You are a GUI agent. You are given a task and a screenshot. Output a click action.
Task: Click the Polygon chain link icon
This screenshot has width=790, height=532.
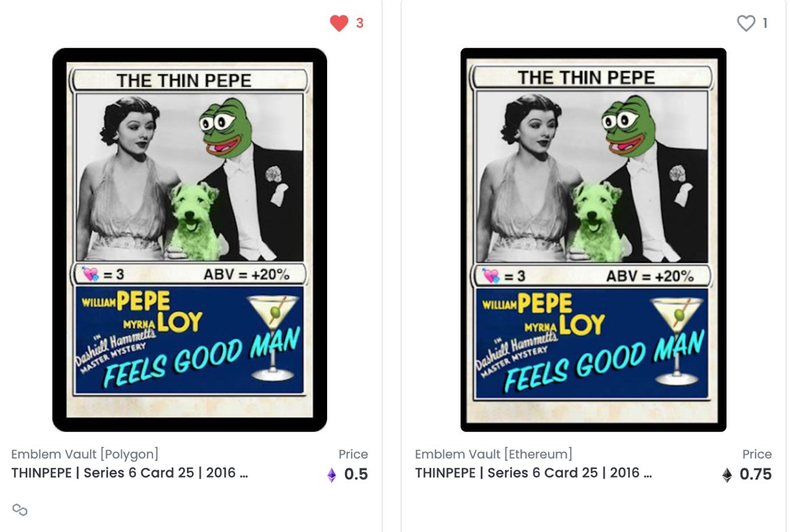point(20,510)
